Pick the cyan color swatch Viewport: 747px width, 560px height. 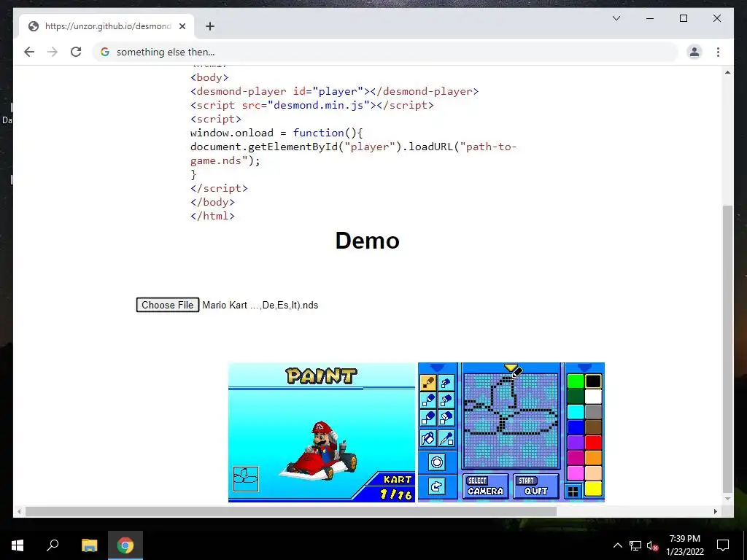(x=576, y=412)
